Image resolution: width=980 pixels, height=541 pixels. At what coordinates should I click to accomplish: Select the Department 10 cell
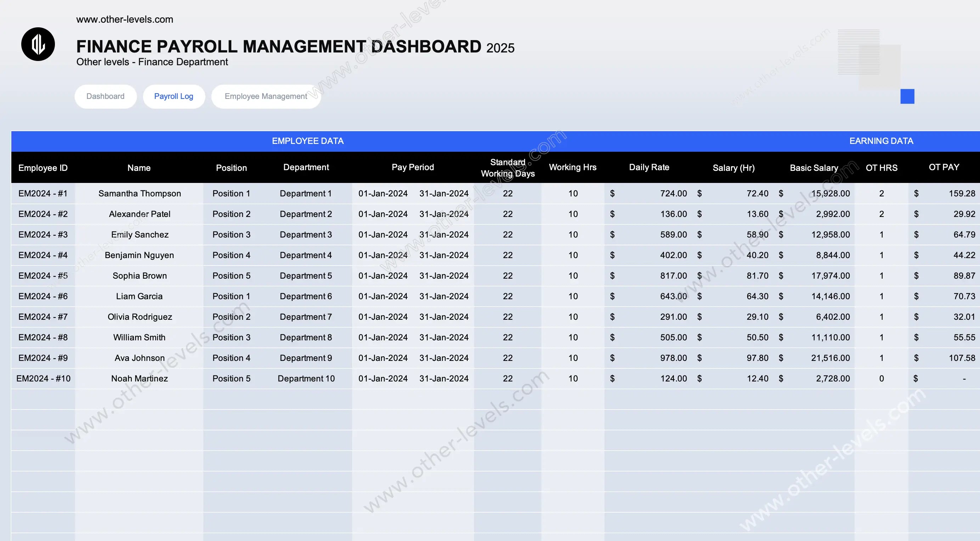pyautogui.click(x=306, y=378)
